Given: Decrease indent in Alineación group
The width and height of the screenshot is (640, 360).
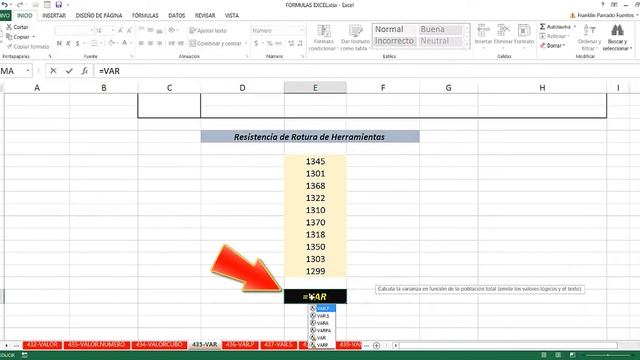Looking at the screenshot, I should pos(171,43).
